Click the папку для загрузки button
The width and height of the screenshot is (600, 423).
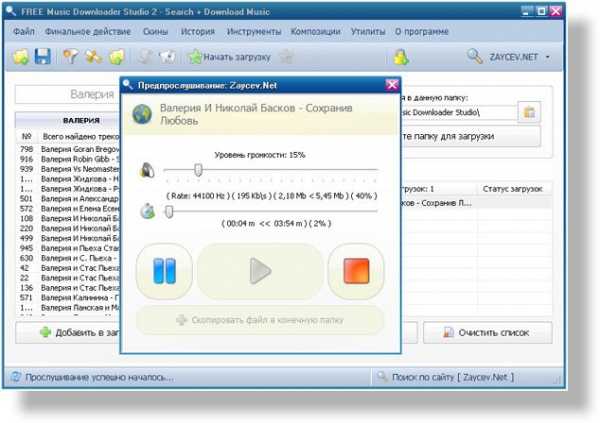[470, 136]
